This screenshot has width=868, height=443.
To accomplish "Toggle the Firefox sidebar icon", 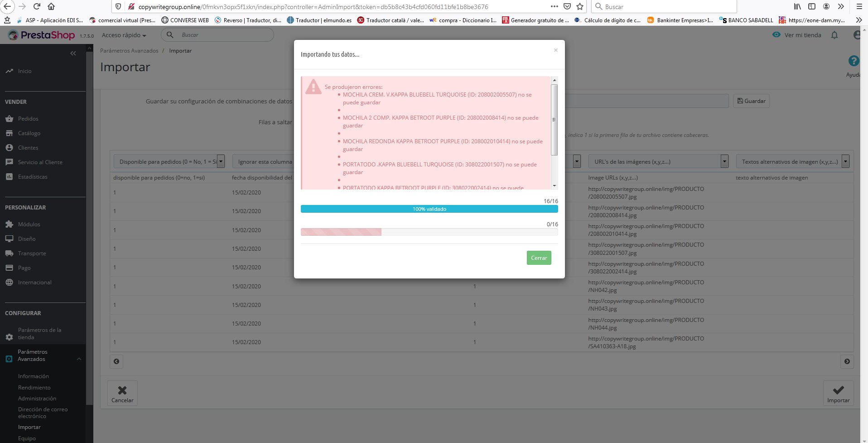I will [x=812, y=6].
